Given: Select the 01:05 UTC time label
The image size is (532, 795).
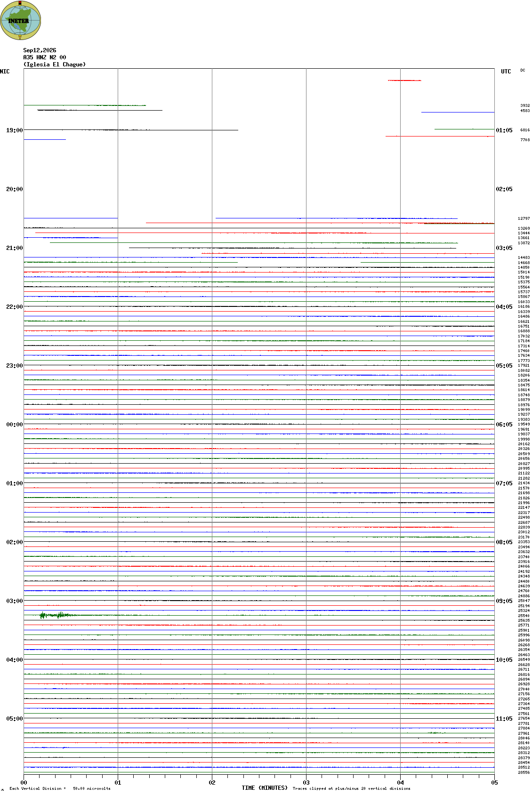Looking at the screenshot, I should [x=504, y=130].
